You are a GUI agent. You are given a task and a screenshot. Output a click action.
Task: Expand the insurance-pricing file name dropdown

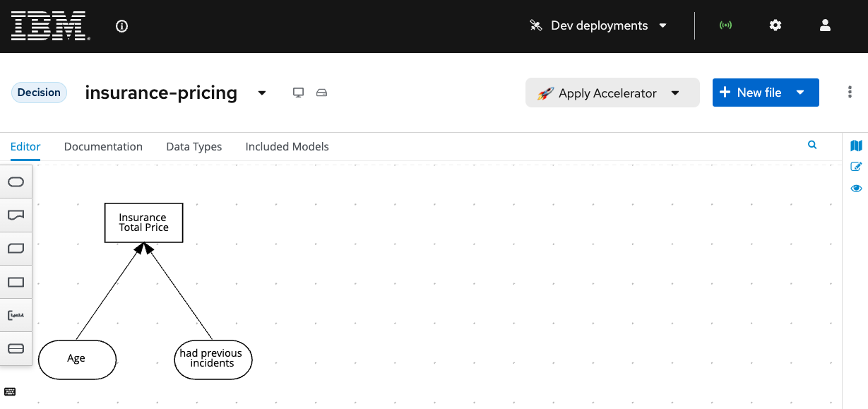tap(262, 93)
